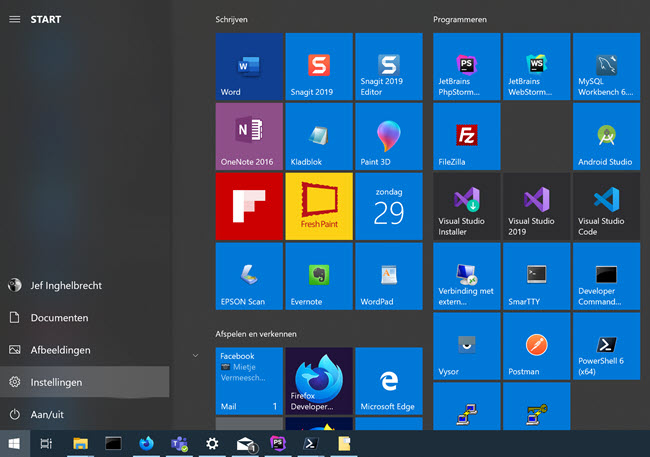The image size is (650, 457).
Task: Open Instellingen settings entry
Action: coord(85,382)
